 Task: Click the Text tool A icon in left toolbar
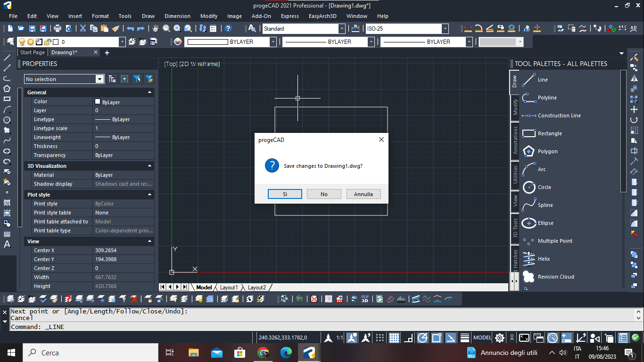click(7, 244)
